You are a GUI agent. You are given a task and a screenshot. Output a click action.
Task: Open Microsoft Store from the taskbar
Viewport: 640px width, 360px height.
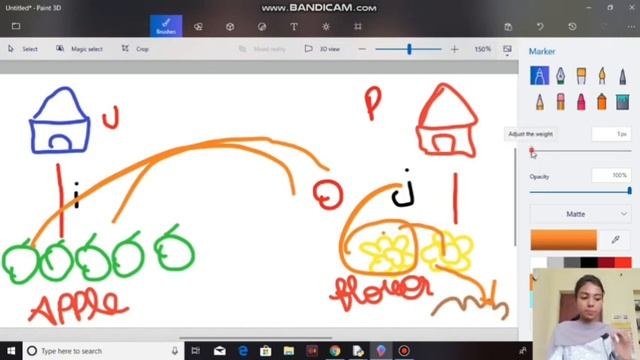coord(266,351)
